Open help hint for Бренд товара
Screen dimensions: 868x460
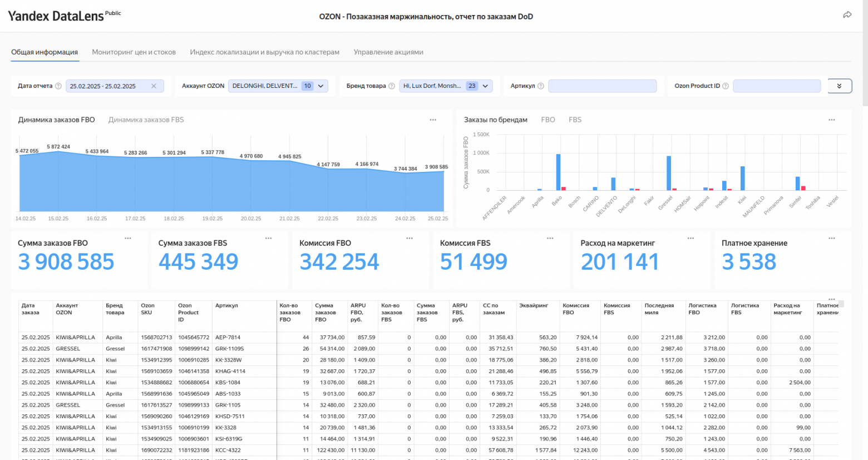(x=392, y=86)
